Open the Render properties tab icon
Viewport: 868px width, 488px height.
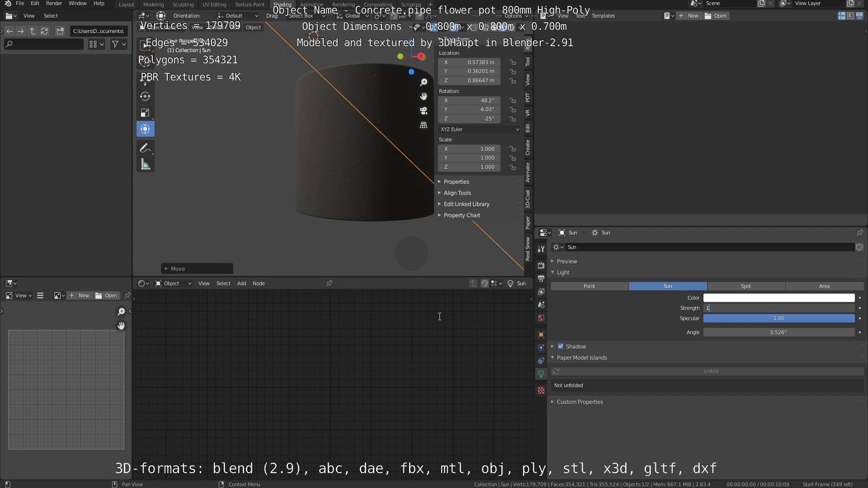pos(541,265)
